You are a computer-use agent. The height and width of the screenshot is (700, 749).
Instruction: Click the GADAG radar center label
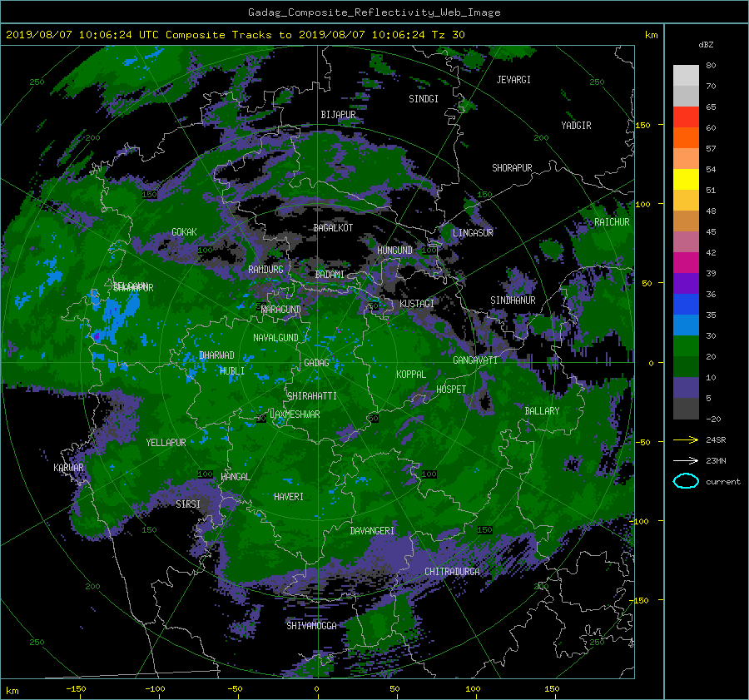point(317,363)
